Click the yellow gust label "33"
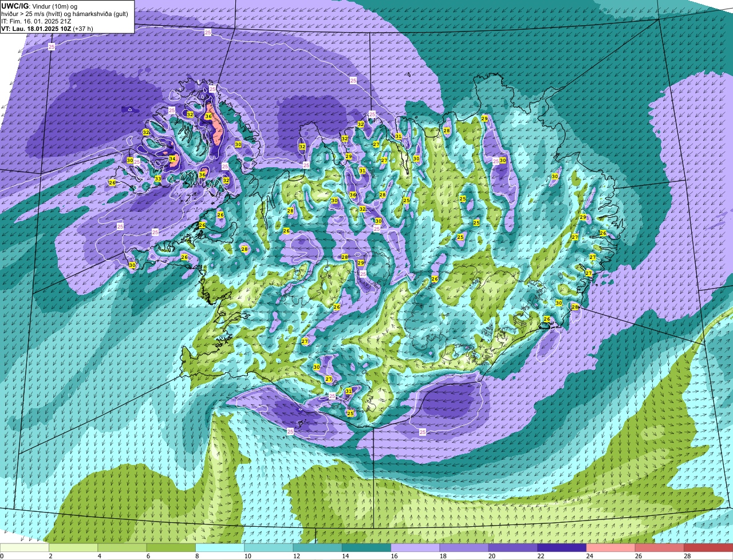The image size is (733, 560). tap(158, 179)
